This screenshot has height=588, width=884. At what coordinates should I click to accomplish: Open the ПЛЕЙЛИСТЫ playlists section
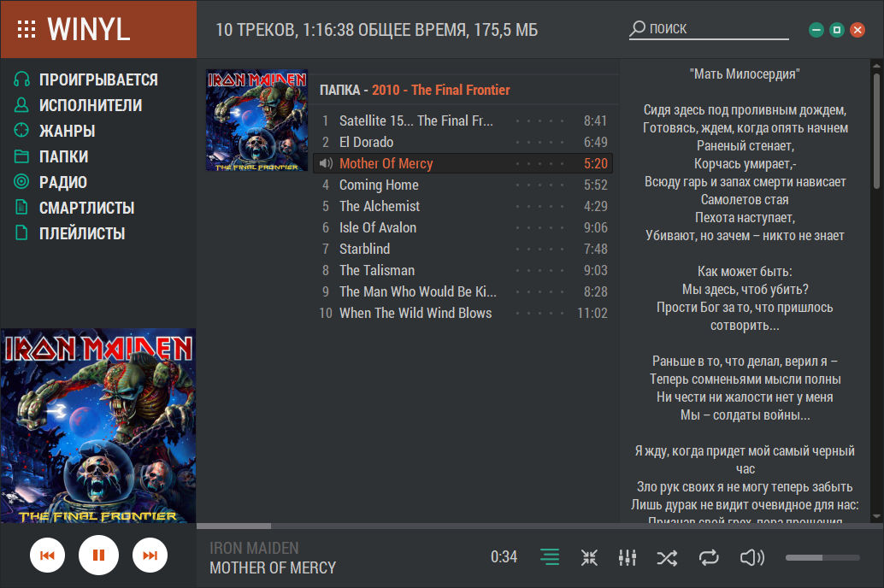82,233
